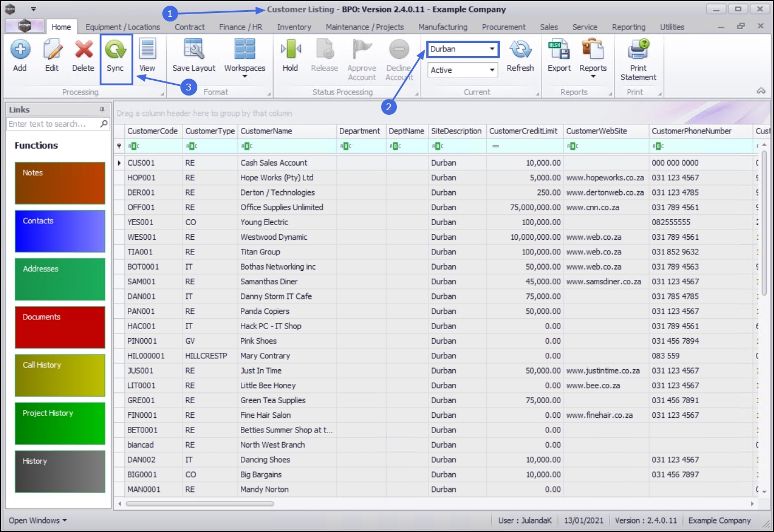
Task: Click the Add customer icon
Action: coord(20,50)
